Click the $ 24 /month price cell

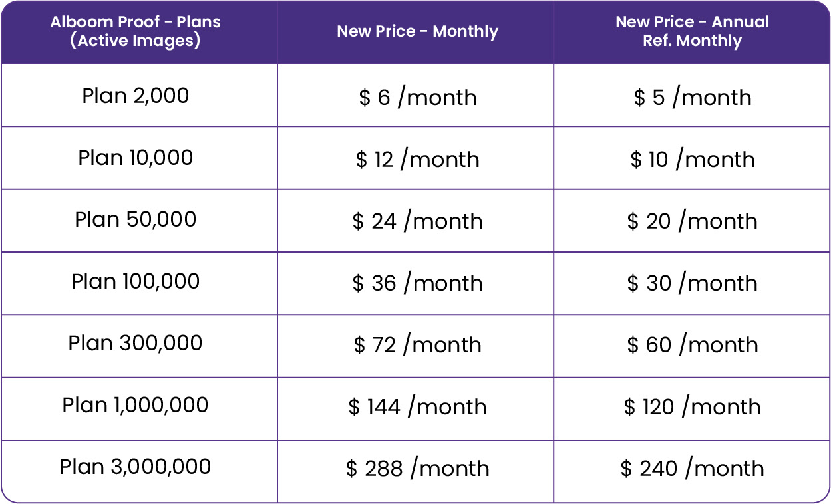click(418, 221)
